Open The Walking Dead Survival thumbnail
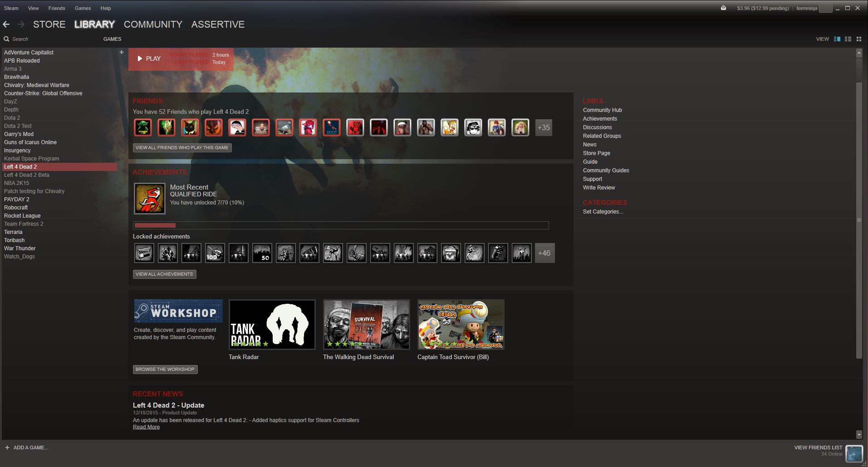This screenshot has width=868, height=467. tap(367, 325)
